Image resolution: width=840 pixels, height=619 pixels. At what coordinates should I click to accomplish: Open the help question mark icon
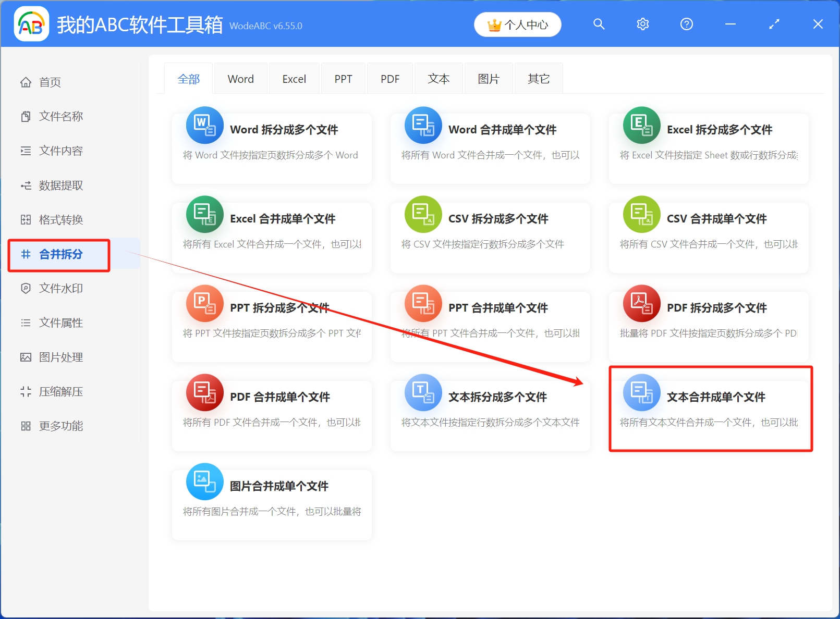click(686, 24)
